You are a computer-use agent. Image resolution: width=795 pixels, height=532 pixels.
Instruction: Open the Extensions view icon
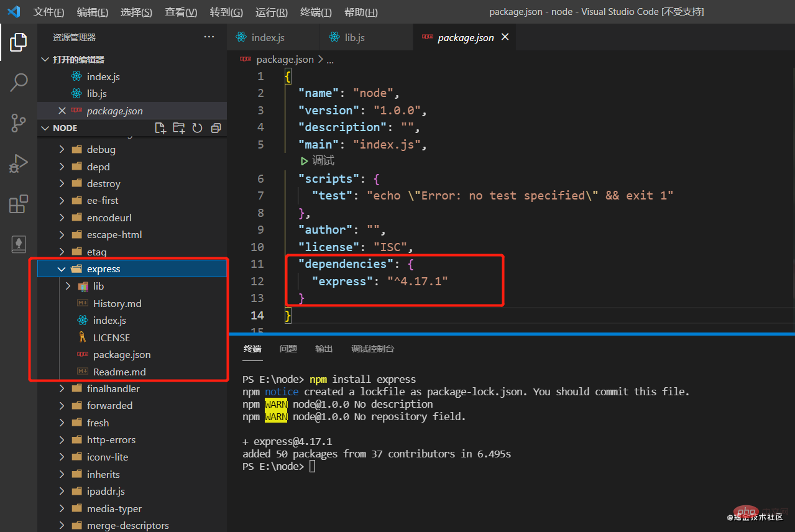pyautogui.click(x=19, y=204)
